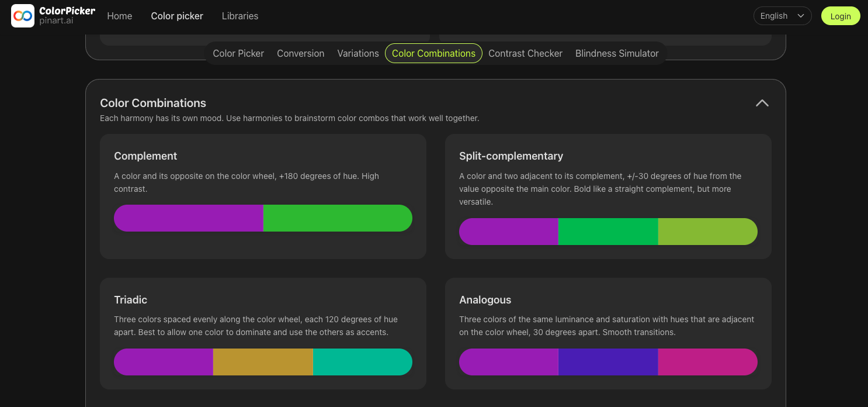Choose the teal color in the Triadic bar

pos(363,362)
